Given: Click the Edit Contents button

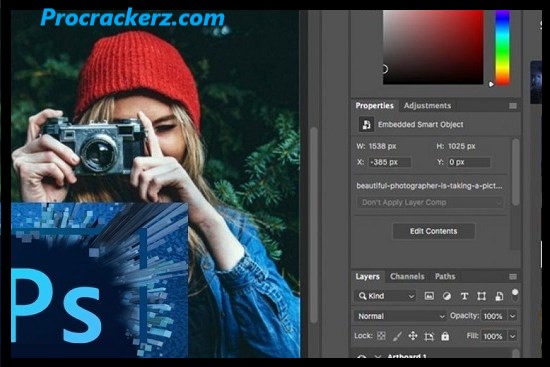Looking at the screenshot, I should tap(434, 231).
